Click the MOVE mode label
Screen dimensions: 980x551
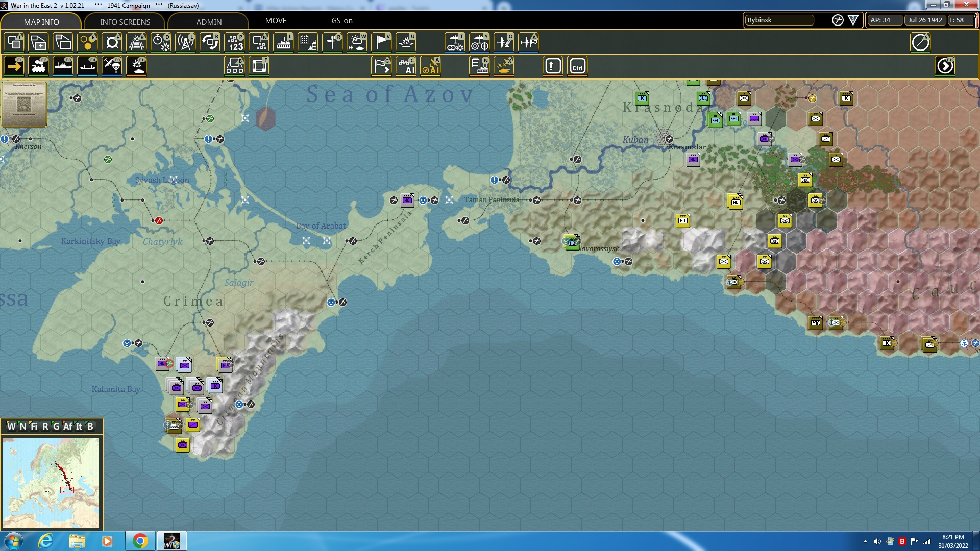click(x=276, y=21)
